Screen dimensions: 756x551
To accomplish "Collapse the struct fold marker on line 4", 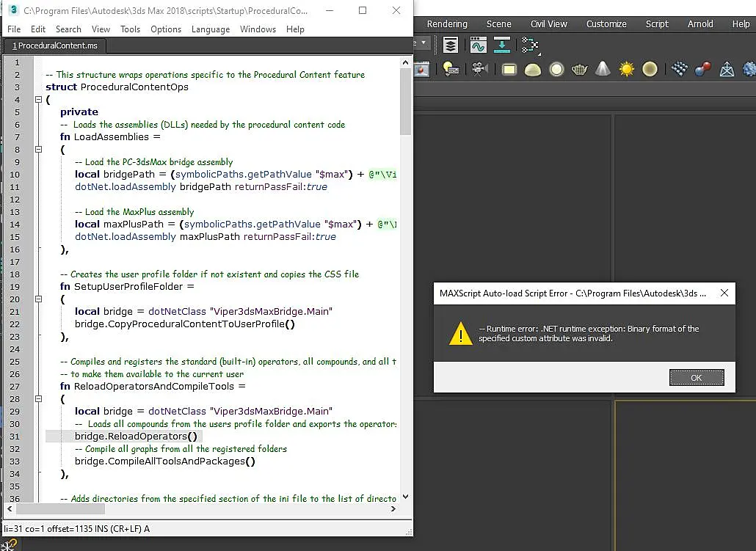I will tap(39, 100).
